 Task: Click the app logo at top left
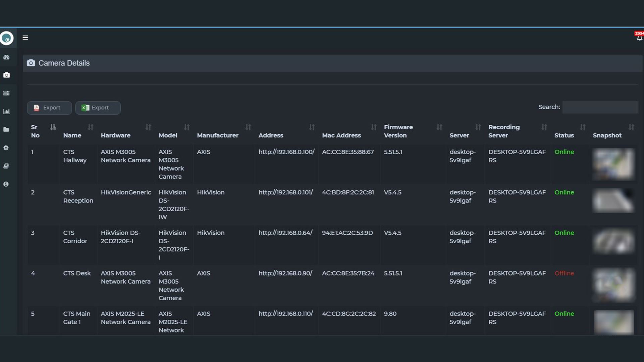(7, 38)
